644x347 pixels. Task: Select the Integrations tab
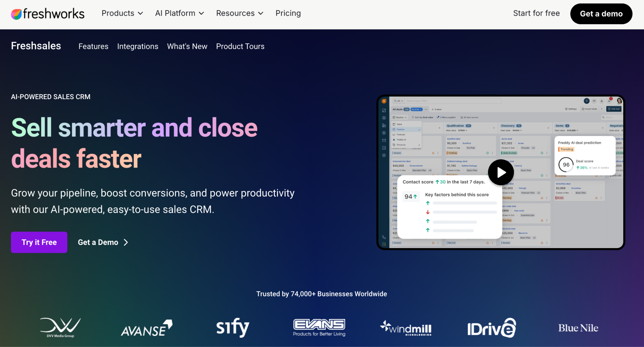(138, 46)
